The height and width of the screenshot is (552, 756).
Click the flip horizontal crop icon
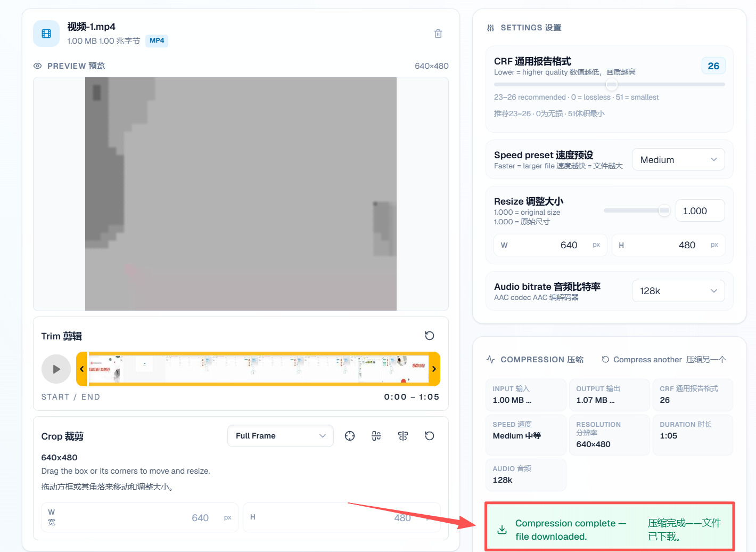403,436
